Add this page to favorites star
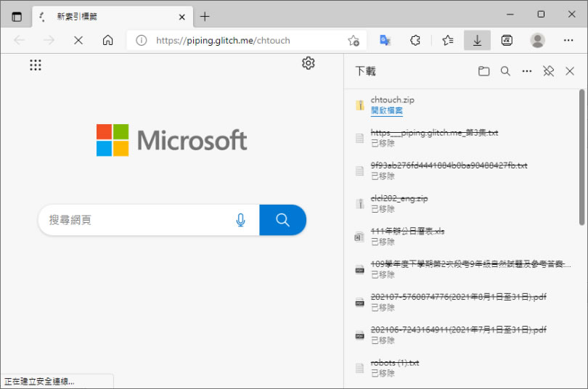The image size is (588, 389). (x=354, y=40)
